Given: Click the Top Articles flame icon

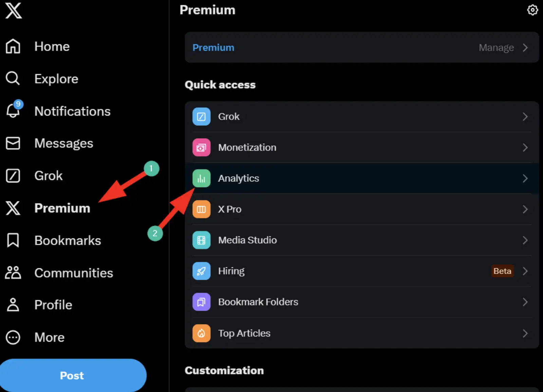Looking at the screenshot, I should (201, 333).
